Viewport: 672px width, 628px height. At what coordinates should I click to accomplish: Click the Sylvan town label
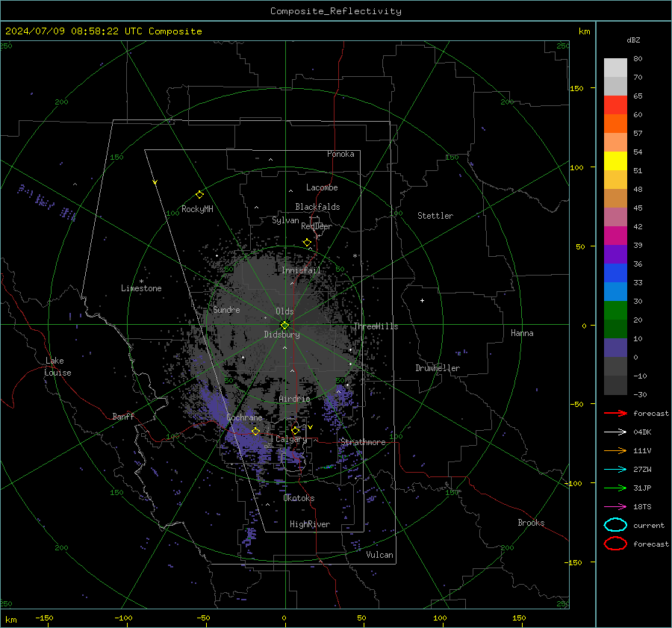(x=285, y=220)
